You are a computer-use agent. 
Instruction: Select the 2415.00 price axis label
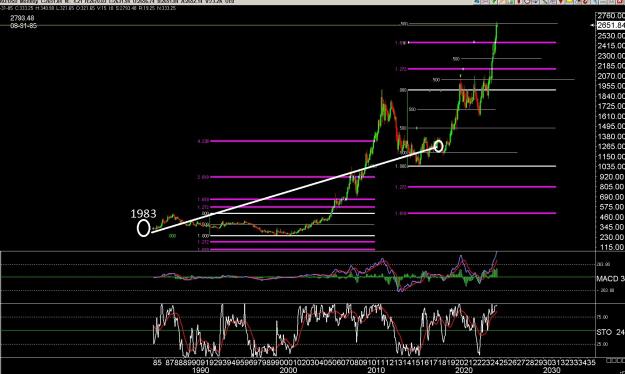tap(611, 46)
